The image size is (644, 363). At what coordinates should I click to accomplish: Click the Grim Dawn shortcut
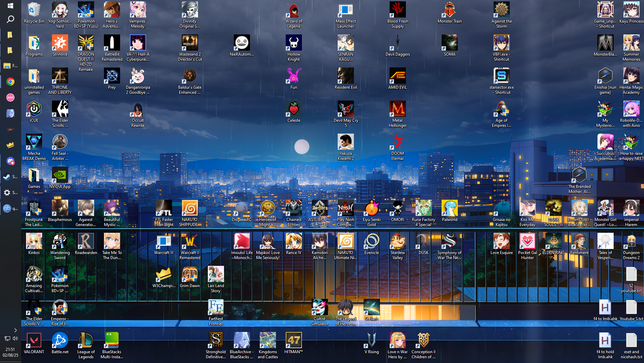pos(190,277)
